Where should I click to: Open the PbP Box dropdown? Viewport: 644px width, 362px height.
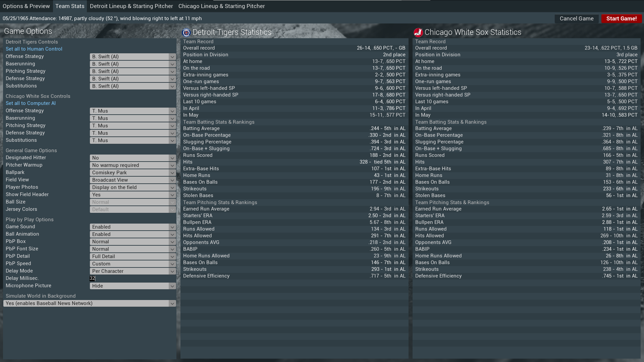coord(133,242)
